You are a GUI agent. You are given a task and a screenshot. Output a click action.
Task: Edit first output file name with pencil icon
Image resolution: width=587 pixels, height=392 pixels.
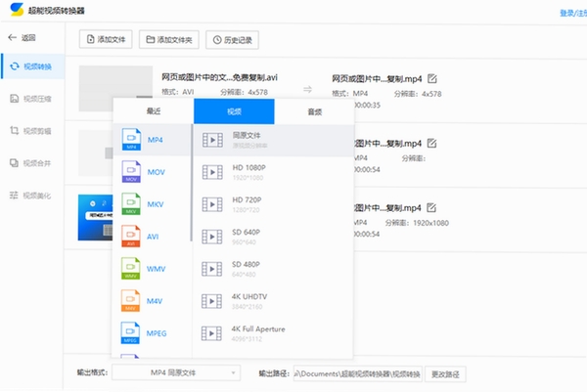click(432, 78)
